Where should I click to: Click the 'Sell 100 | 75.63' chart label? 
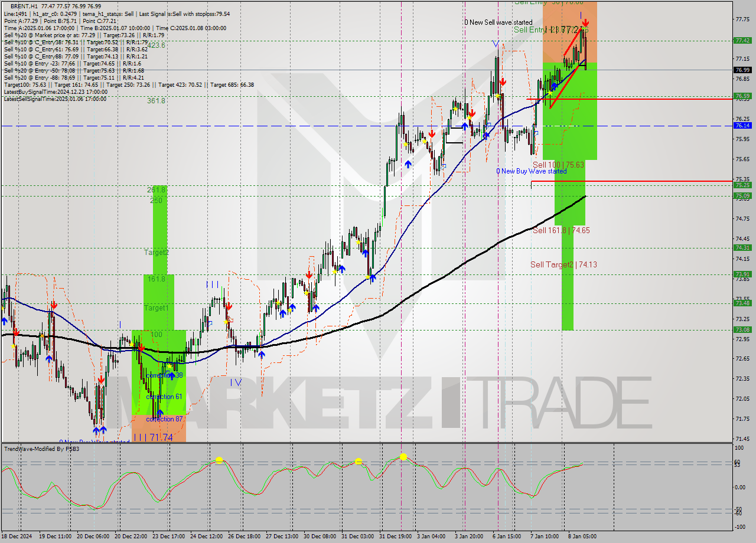[x=558, y=165]
